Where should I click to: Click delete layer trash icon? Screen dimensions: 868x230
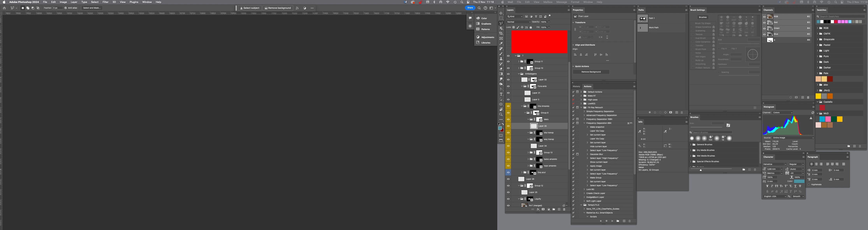[564, 209]
